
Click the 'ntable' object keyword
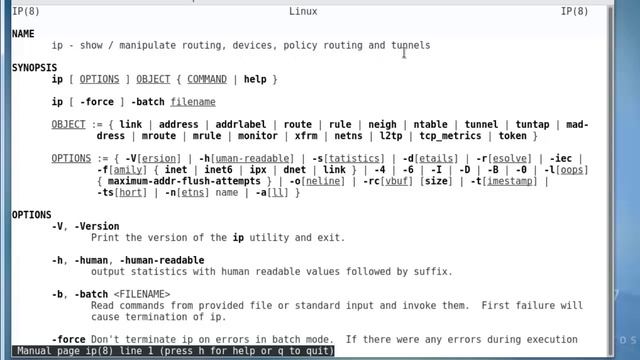(x=431, y=124)
